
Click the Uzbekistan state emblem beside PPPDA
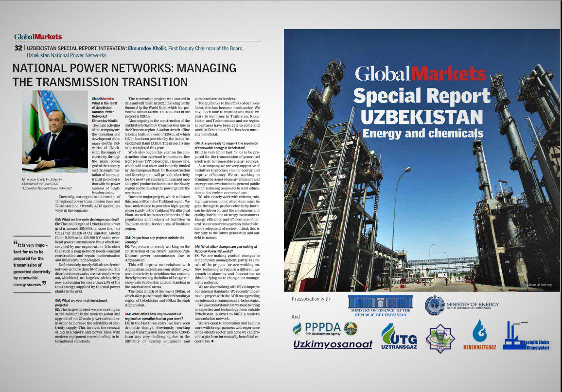pos(351,328)
